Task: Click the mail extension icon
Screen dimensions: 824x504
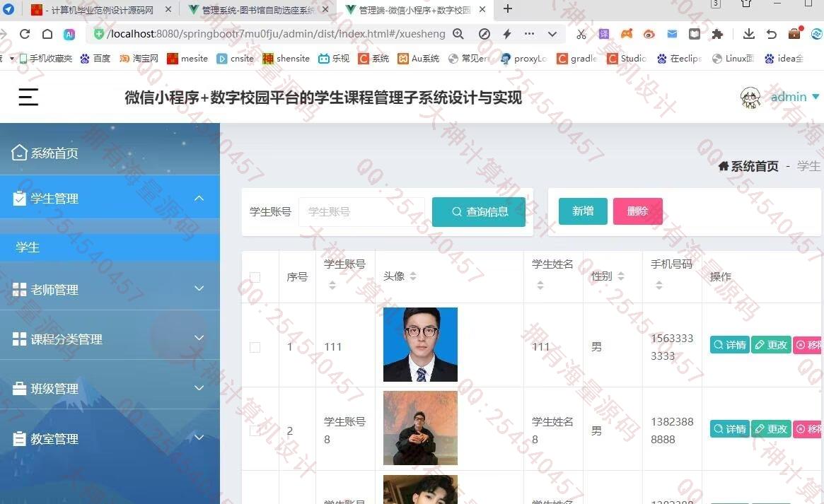Action: point(672,34)
